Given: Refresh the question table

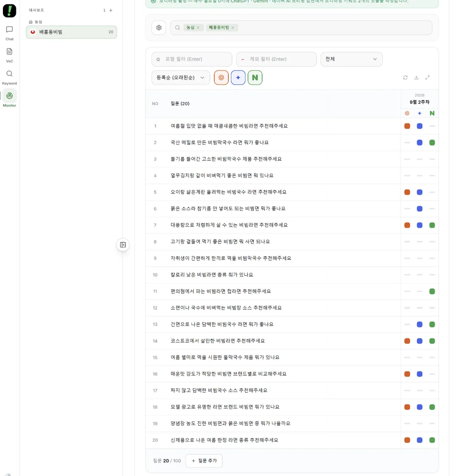Looking at the screenshot, I should point(405,77).
